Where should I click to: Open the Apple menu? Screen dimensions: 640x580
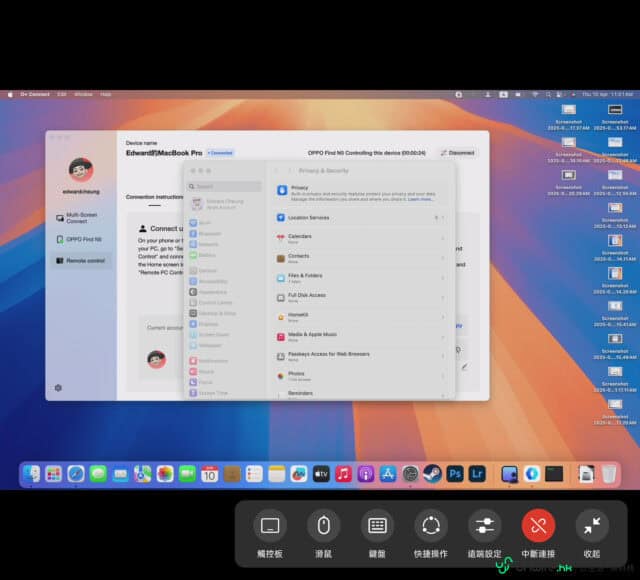click(x=10, y=94)
